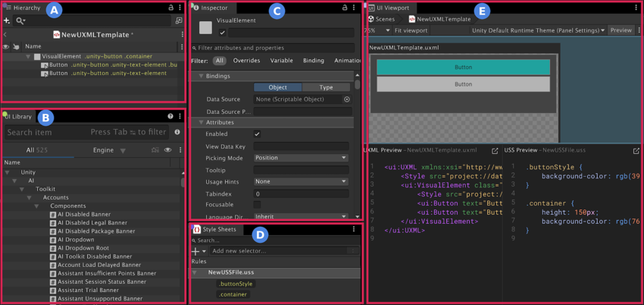Click the Search item field in UI Library
Viewport: 644px width, 305px height.
pos(87,132)
